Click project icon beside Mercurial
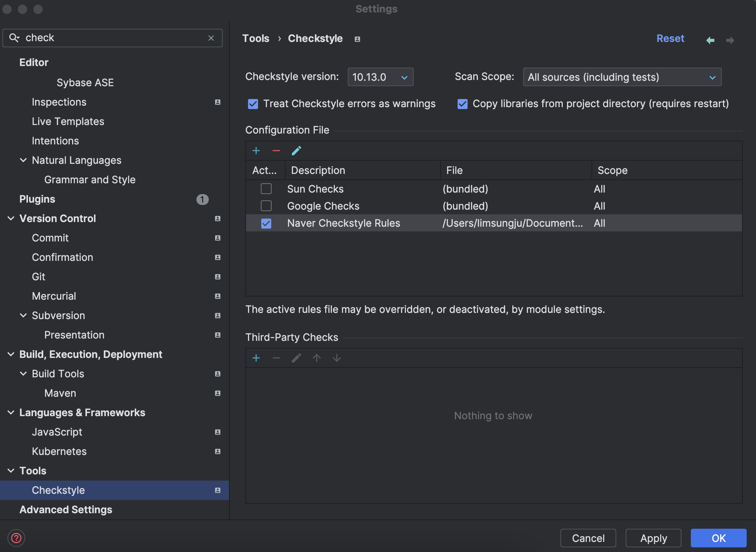The width and height of the screenshot is (756, 552). 218,296
